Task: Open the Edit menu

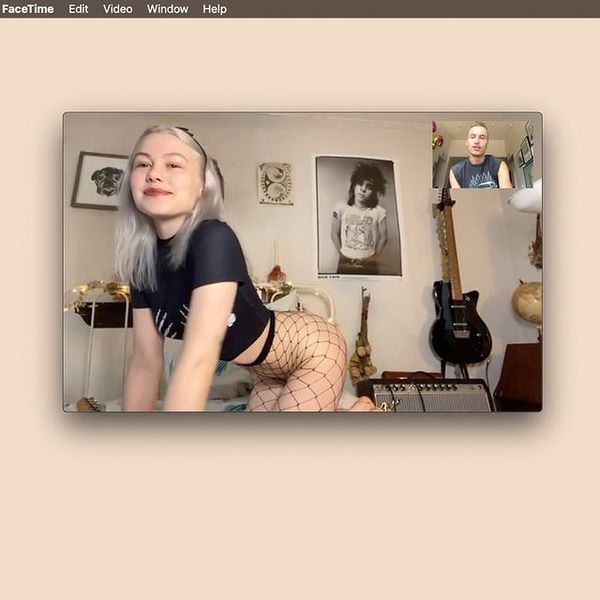Action: tap(78, 9)
